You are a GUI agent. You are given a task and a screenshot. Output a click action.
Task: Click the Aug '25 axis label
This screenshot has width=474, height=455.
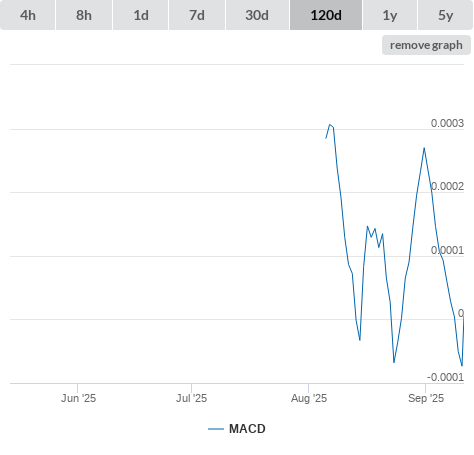(309, 398)
